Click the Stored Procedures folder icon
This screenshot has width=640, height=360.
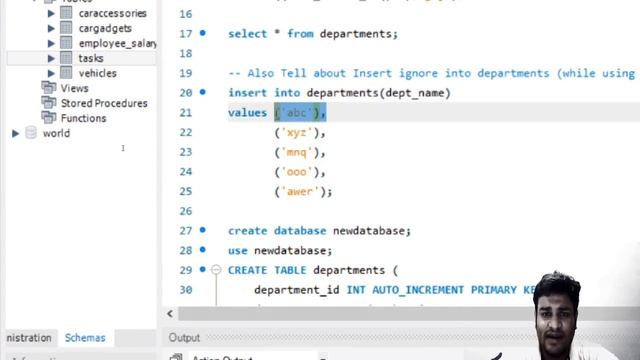[x=49, y=103]
